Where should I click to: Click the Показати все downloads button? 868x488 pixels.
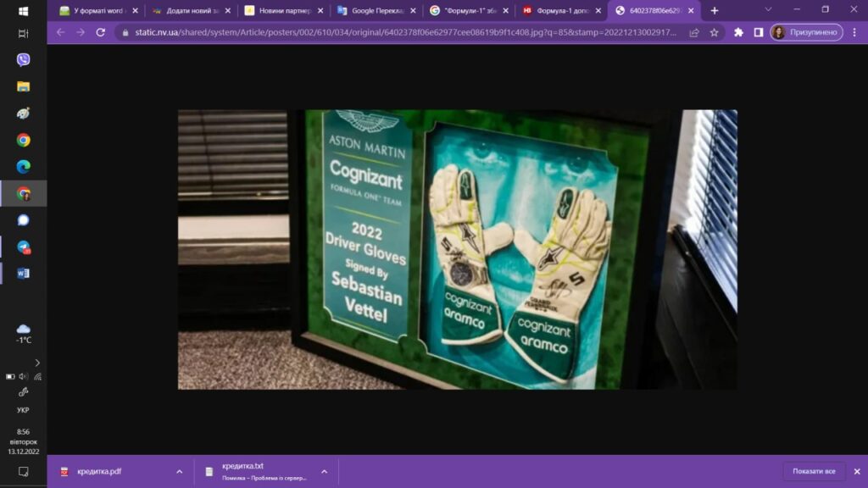click(814, 472)
